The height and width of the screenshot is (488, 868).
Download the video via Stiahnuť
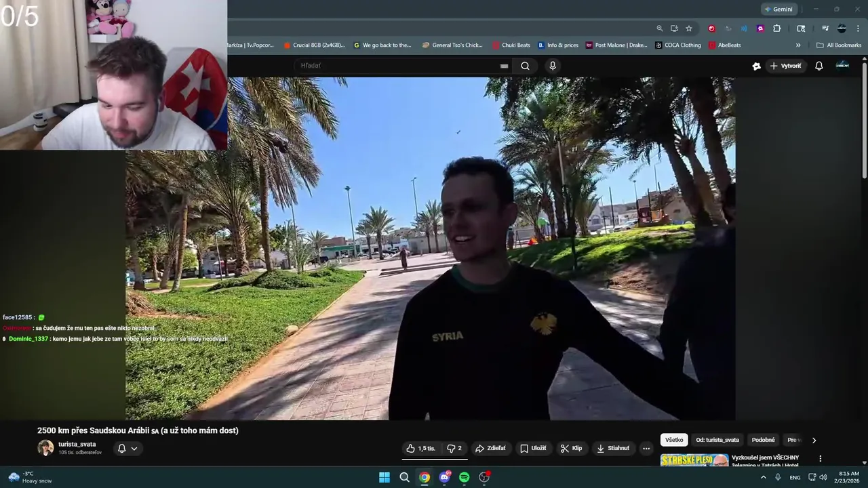click(613, 448)
